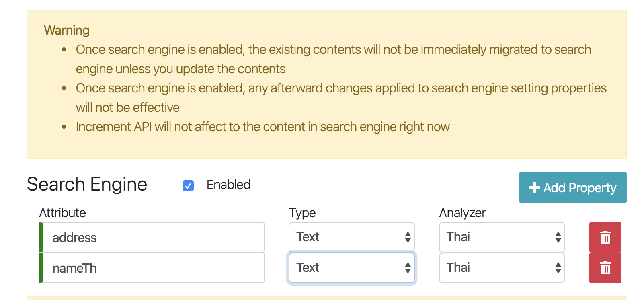Expand Analyzer dropdown for address row
The height and width of the screenshot is (300, 644).
(x=502, y=237)
